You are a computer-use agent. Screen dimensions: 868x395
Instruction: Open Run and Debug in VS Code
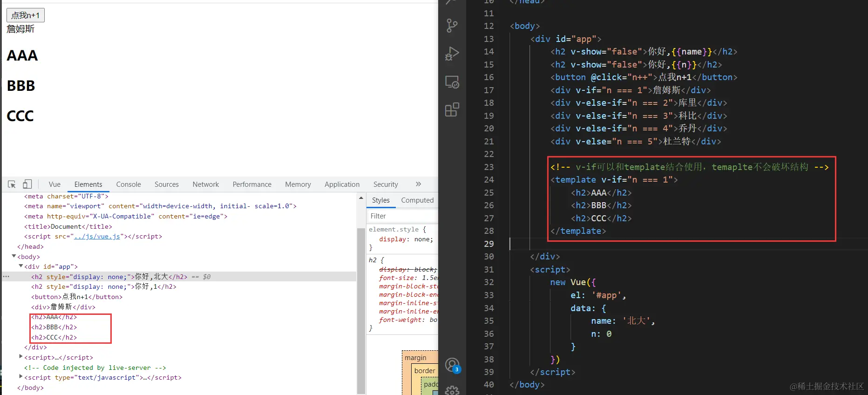pos(452,54)
